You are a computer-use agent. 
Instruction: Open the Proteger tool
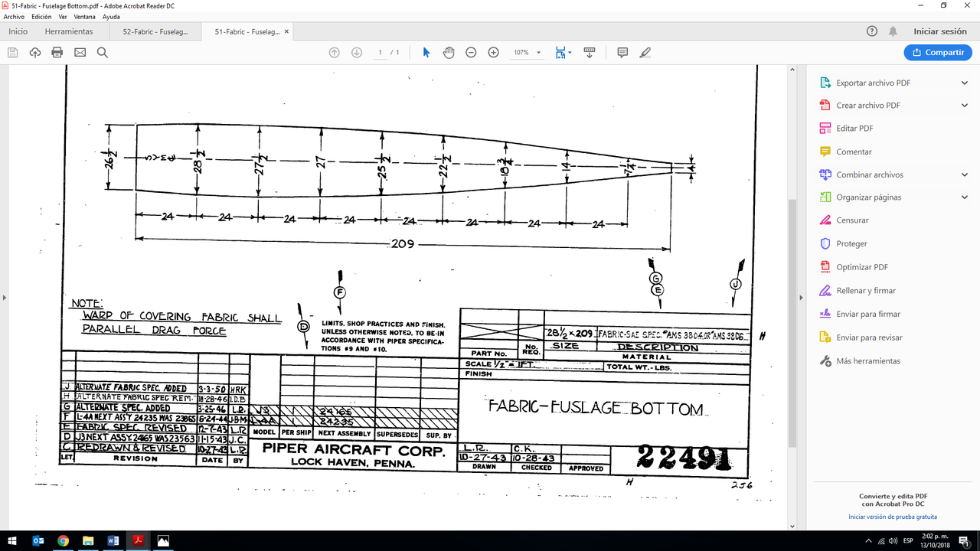pyautogui.click(x=851, y=243)
